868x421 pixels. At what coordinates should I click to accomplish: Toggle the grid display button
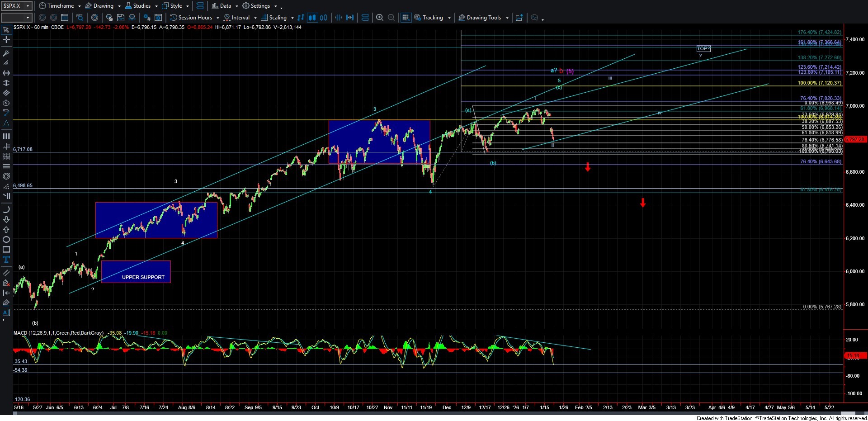point(406,18)
